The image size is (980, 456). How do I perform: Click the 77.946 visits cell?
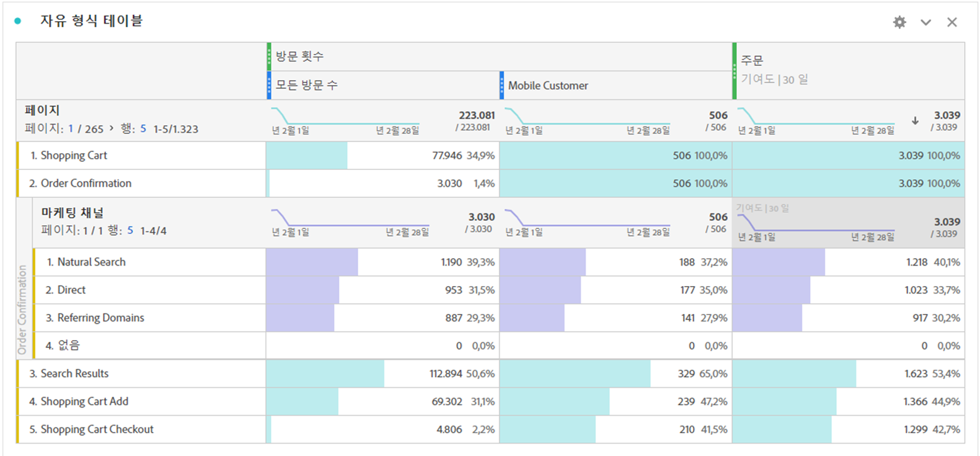[x=382, y=156]
